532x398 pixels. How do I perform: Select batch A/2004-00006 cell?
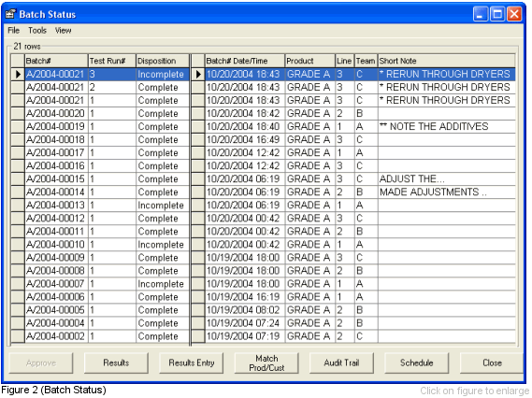(x=56, y=297)
